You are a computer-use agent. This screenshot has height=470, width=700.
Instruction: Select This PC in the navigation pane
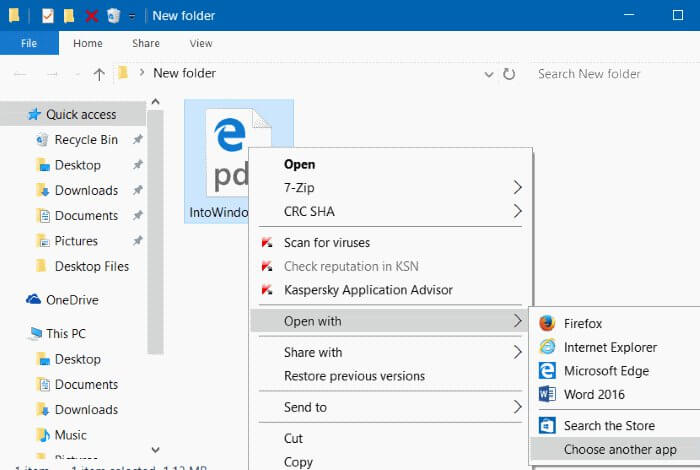tap(57, 333)
